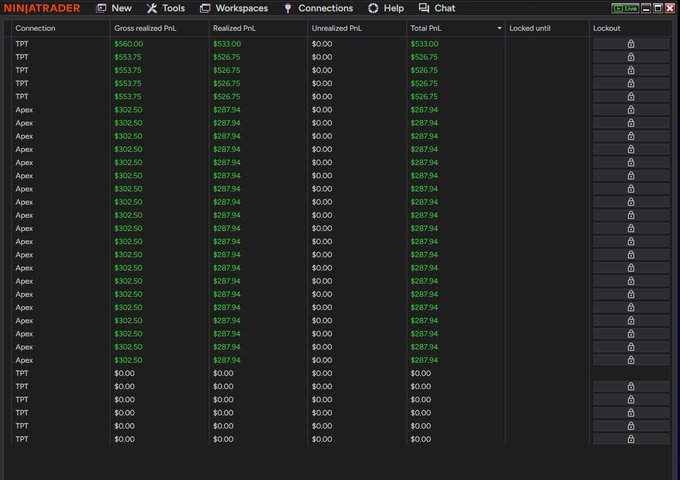Click the padlock in the bottommost Apex row

click(x=631, y=360)
